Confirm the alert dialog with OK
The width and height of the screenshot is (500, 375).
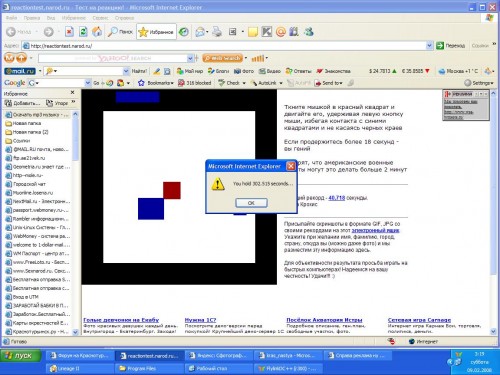[251, 203]
